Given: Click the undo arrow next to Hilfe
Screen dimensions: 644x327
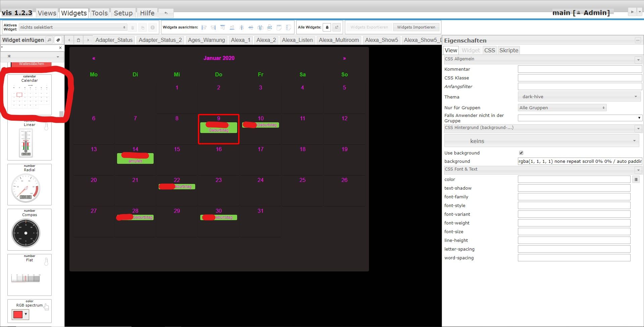Looking at the screenshot, I should coord(166,13).
